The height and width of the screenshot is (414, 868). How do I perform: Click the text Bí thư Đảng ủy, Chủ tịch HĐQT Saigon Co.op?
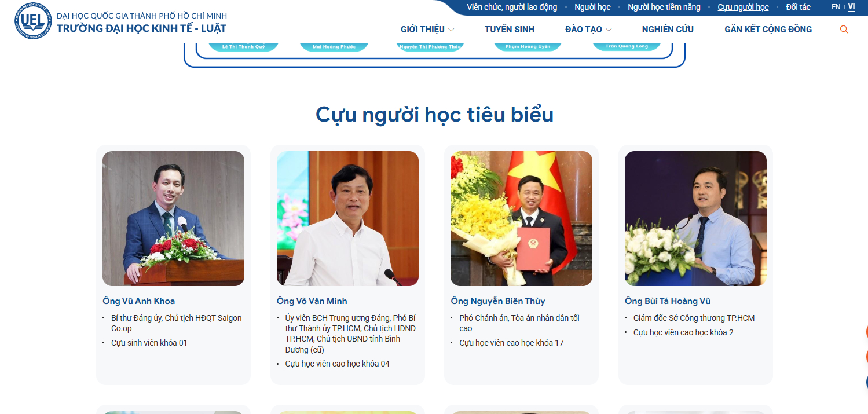click(177, 323)
